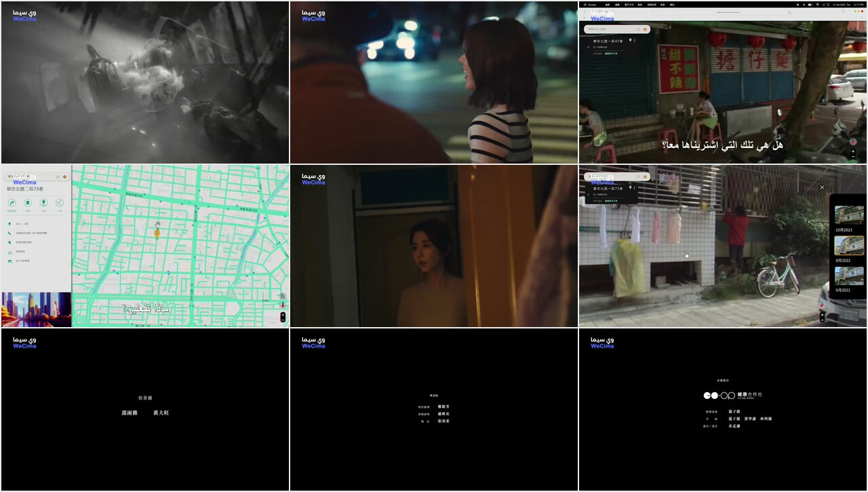Click the Wi-Fi icon in the macOS menu bar
868x492 pixels.
[817, 5]
